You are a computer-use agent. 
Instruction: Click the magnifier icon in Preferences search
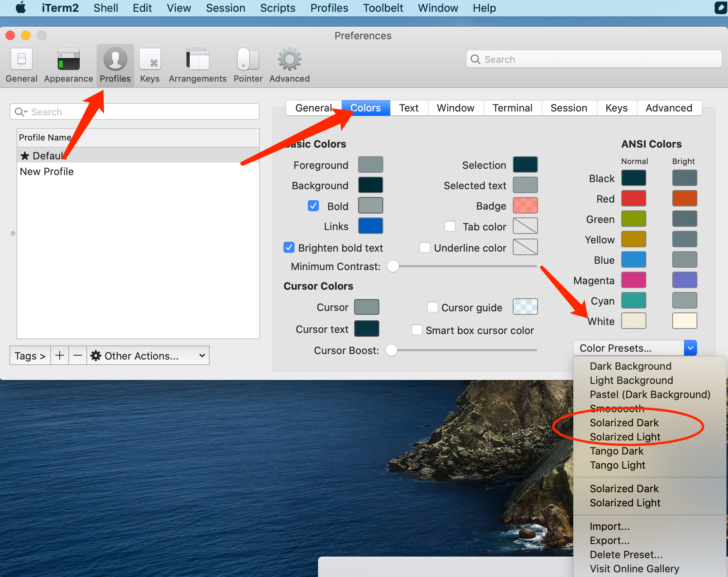pos(476,59)
